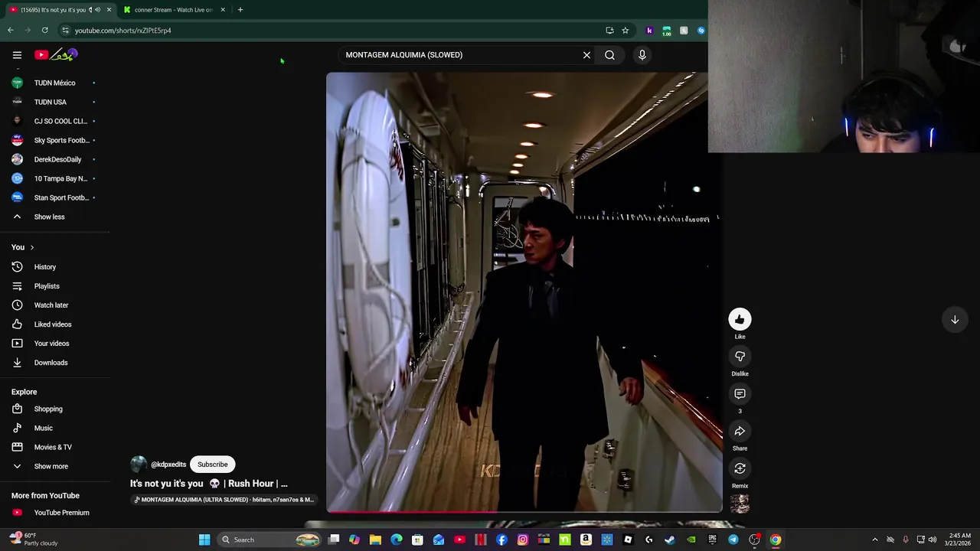Screen dimensions: 980x551
Task: Run the search with the magnifier button
Action: coord(609,55)
